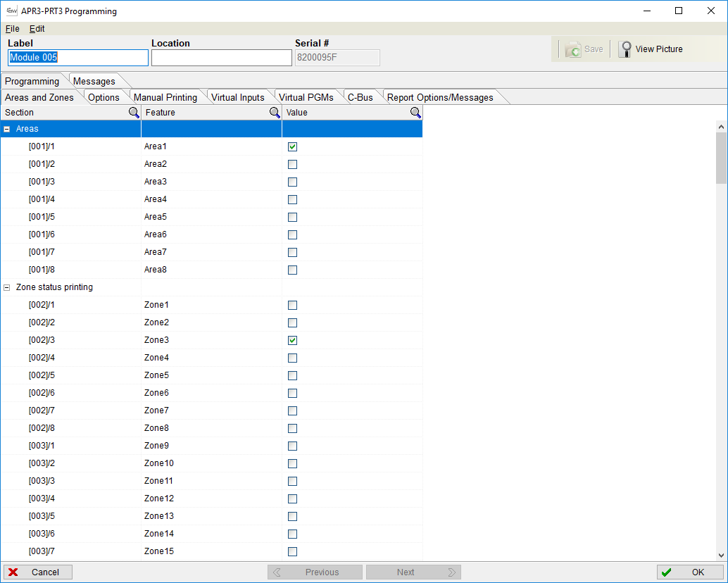
Task: Collapse the Zone status printing group
Action: (x=7, y=288)
